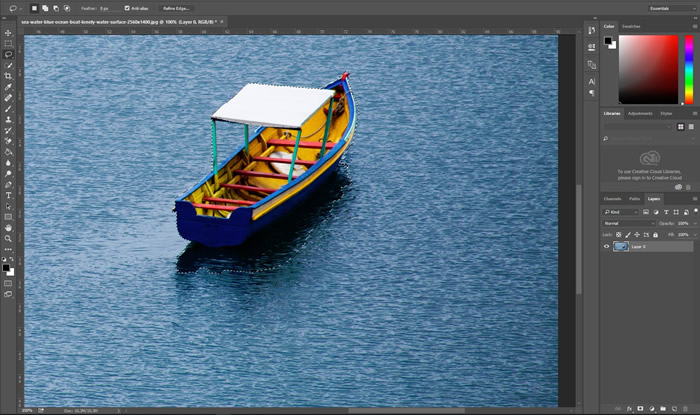Open the Color panel flyout menu
700x415 pixels.
(x=695, y=26)
